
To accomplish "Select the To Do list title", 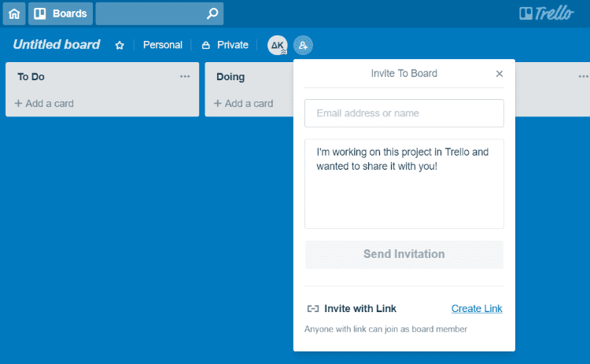I will click(31, 77).
